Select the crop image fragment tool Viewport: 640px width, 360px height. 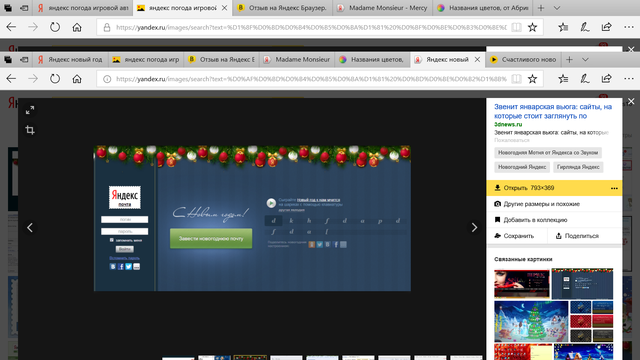pyautogui.click(x=30, y=130)
